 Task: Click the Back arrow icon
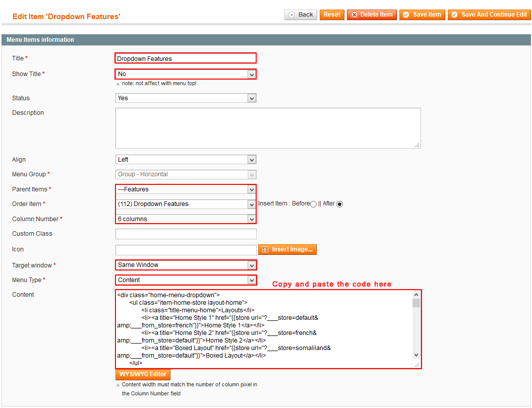[x=291, y=15]
